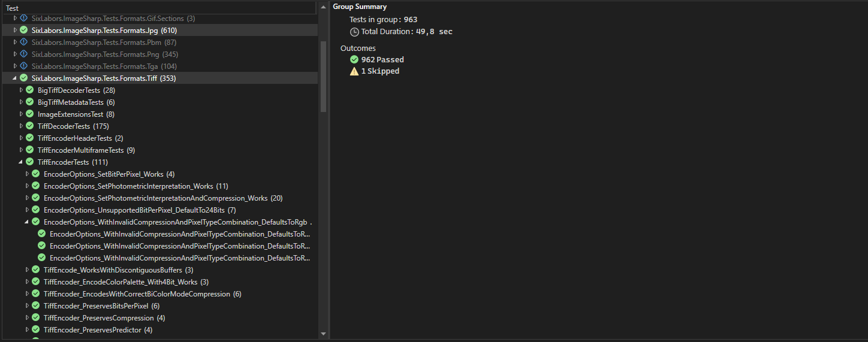The image size is (868, 342).
Task: Click passed icon beside TiffEncode_WorksWithDiscontiguousBuffers
Action: click(x=36, y=270)
